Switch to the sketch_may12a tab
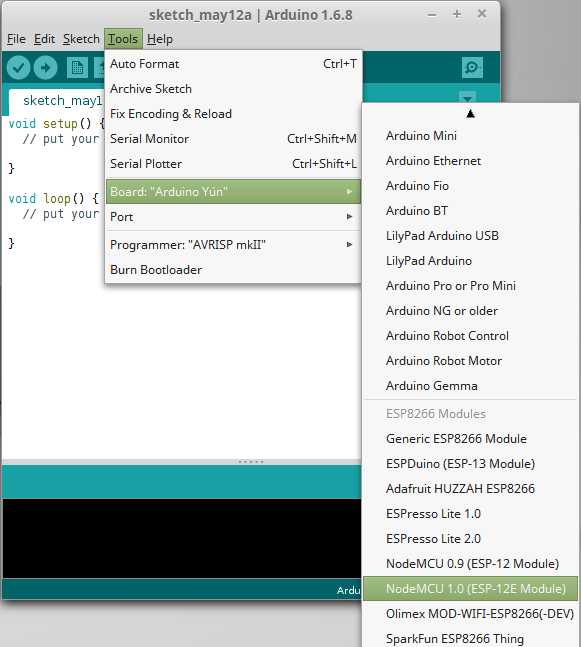The width and height of the screenshot is (581, 647). (57, 101)
